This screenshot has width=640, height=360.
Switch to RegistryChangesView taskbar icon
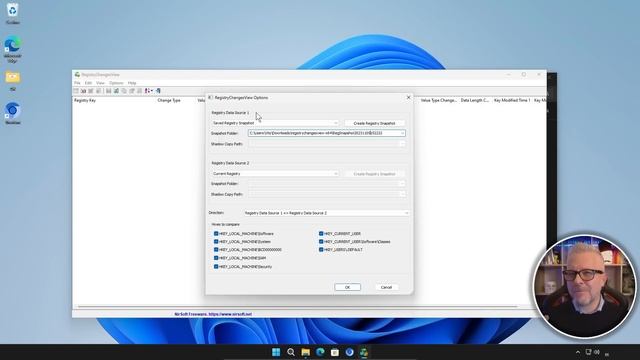coord(364,352)
